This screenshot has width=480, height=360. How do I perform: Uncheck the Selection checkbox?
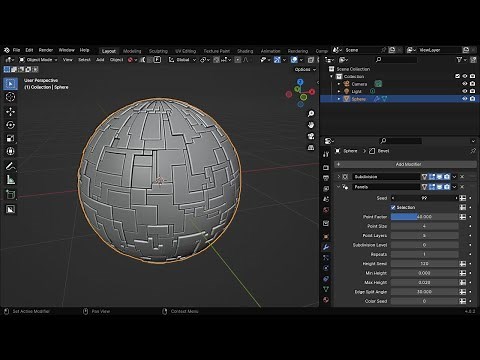(393, 207)
